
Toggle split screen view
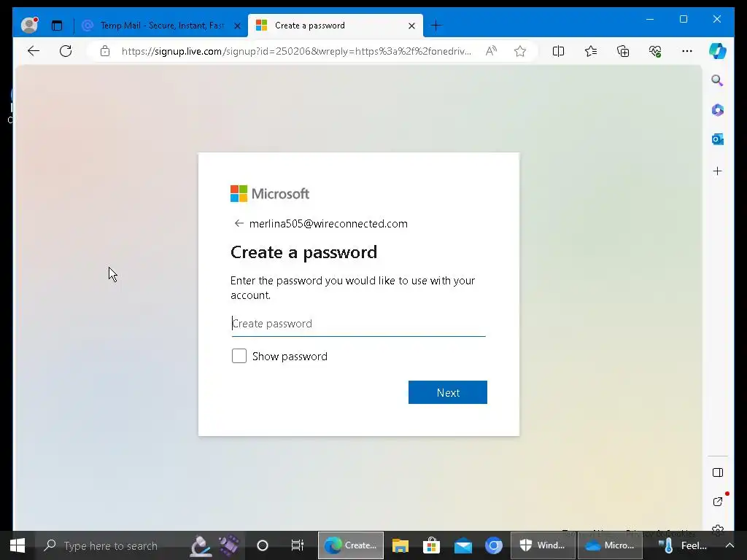point(558,51)
